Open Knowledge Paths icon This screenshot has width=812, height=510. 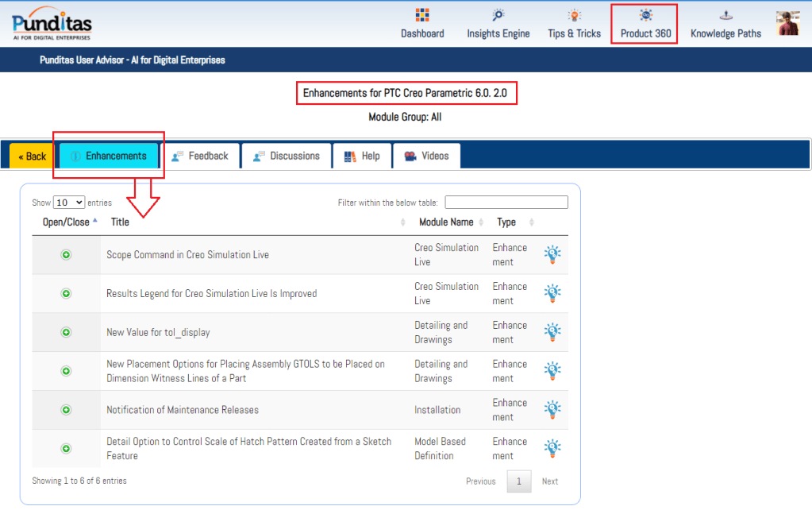(x=725, y=15)
